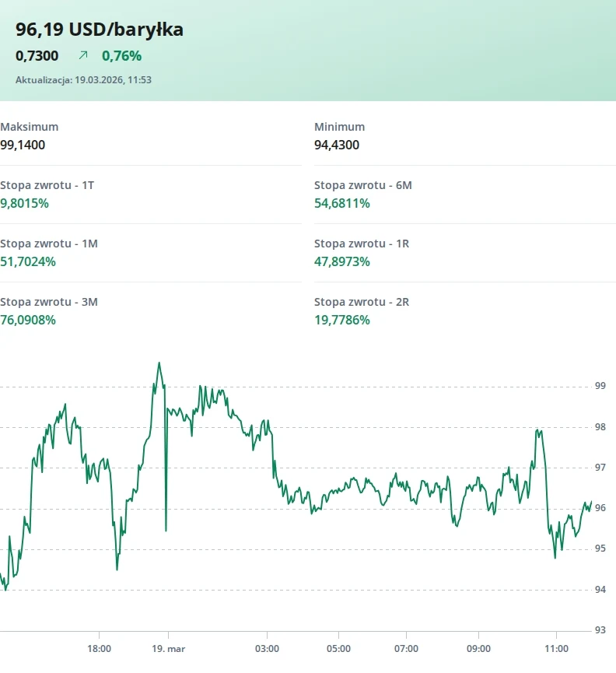Click the Stopa zwrotu - 3M label
The height and width of the screenshot is (673, 616).
[49, 302]
